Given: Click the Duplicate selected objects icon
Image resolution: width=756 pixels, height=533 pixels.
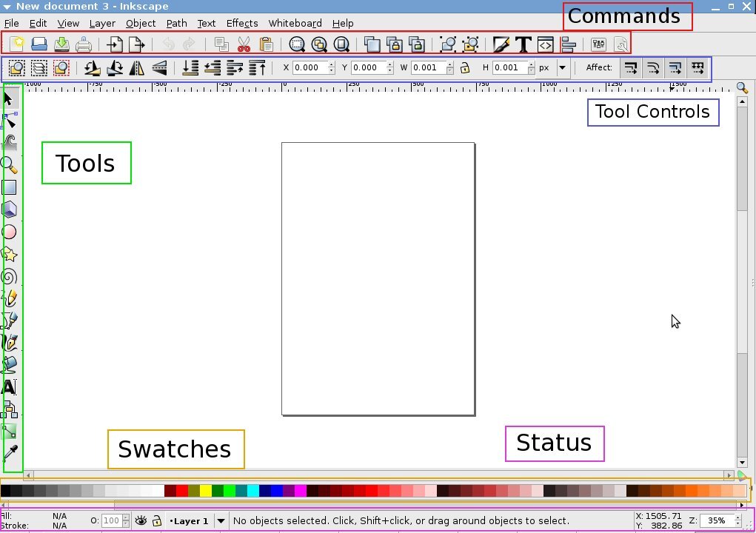Looking at the screenshot, I should click(372, 44).
